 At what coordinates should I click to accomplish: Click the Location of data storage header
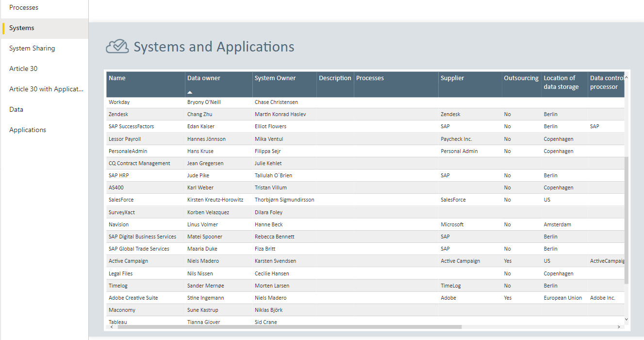(x=561, y=82)
